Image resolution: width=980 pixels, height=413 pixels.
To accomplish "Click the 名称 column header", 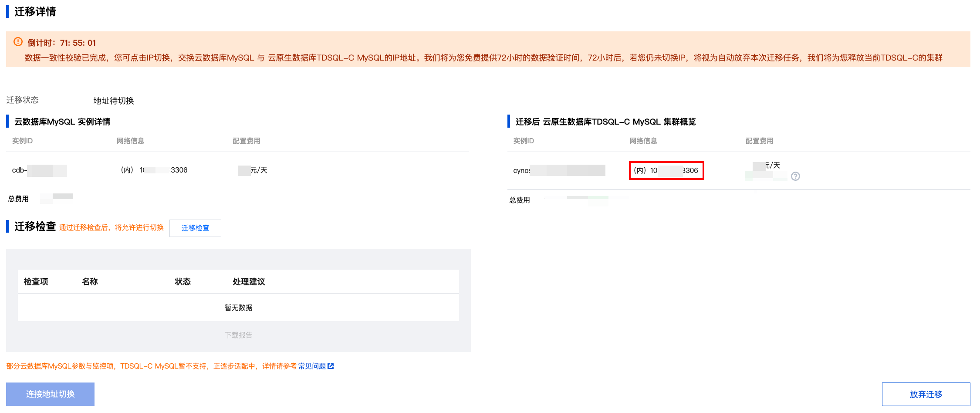I will tap(90, 281).
